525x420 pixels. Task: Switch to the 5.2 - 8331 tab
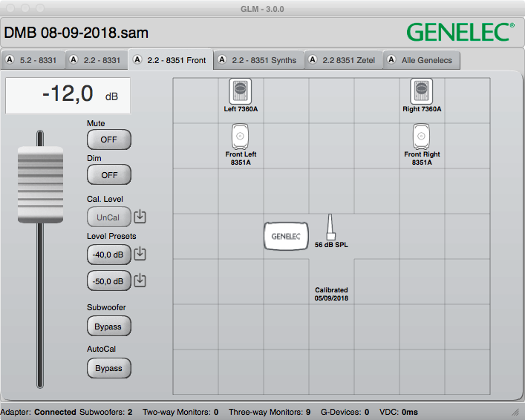(33, 60)
